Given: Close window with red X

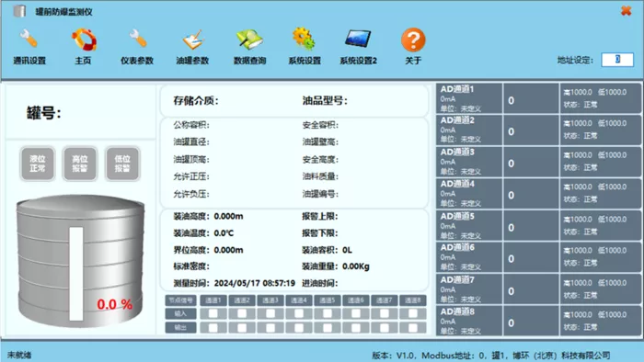Looking at the screenshot, I should pyautogui.click(x=626, y=11).
